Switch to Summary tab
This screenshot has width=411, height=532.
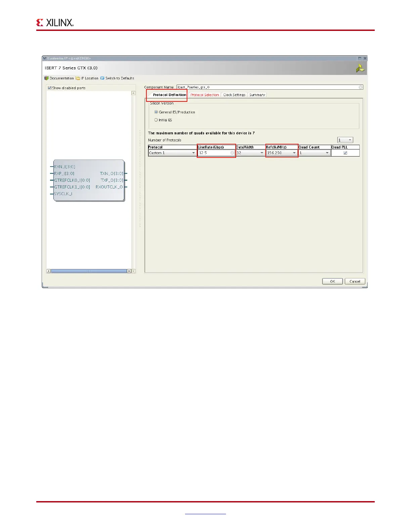pyautogui.click(x=257, y=95)
